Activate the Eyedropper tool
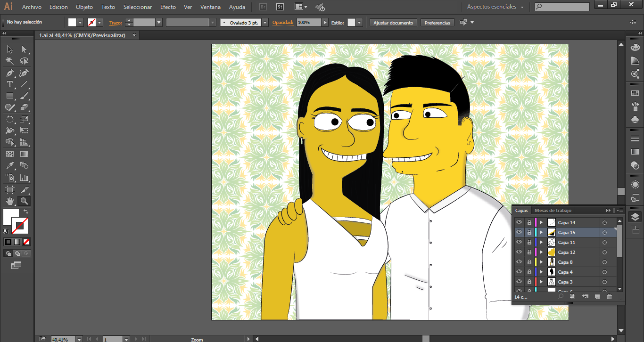Image resolution: width=644 pixels, height=342 pixels. [x=10, y=165]
